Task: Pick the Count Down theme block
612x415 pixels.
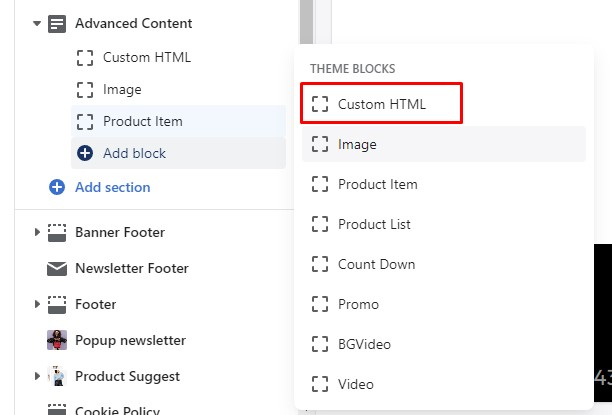Action: [x=376, y=264]
